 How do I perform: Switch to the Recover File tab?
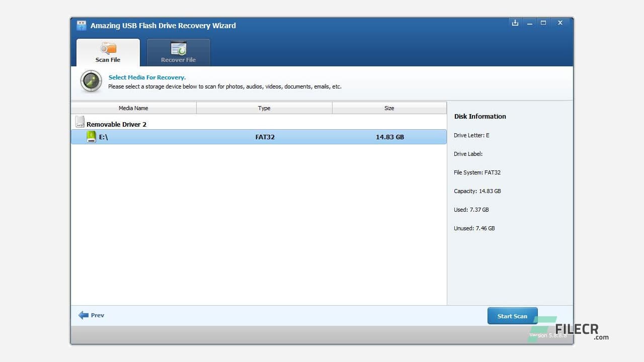coord(178,52)
